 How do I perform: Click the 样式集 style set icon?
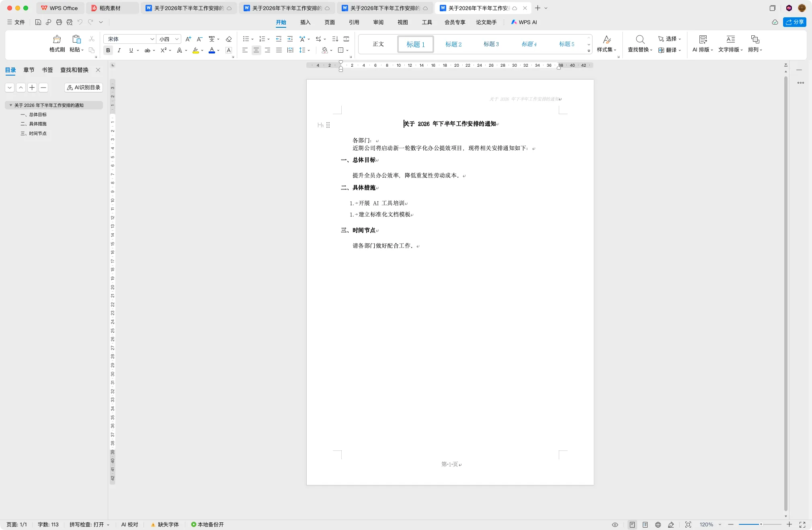click(x=607, y=39)
